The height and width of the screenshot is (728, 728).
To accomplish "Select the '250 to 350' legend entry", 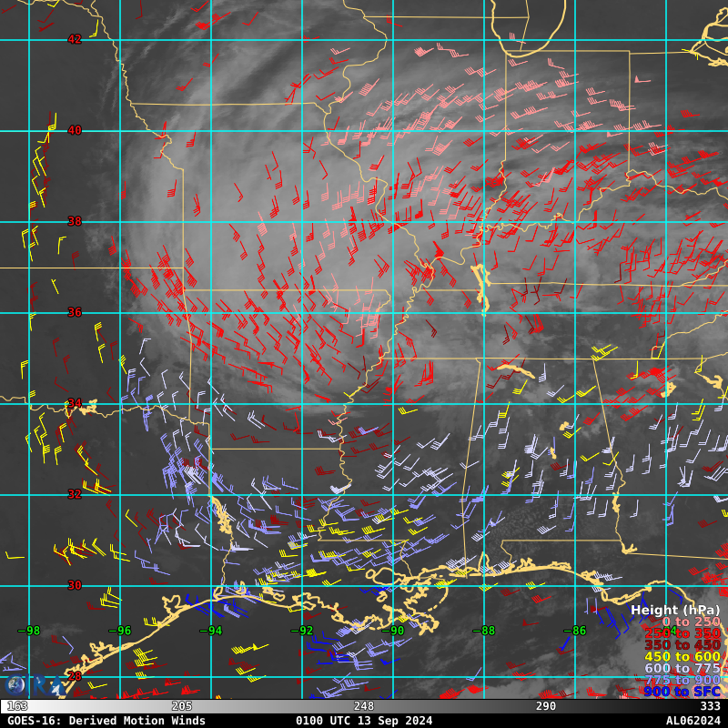I will tap(682, 633).
